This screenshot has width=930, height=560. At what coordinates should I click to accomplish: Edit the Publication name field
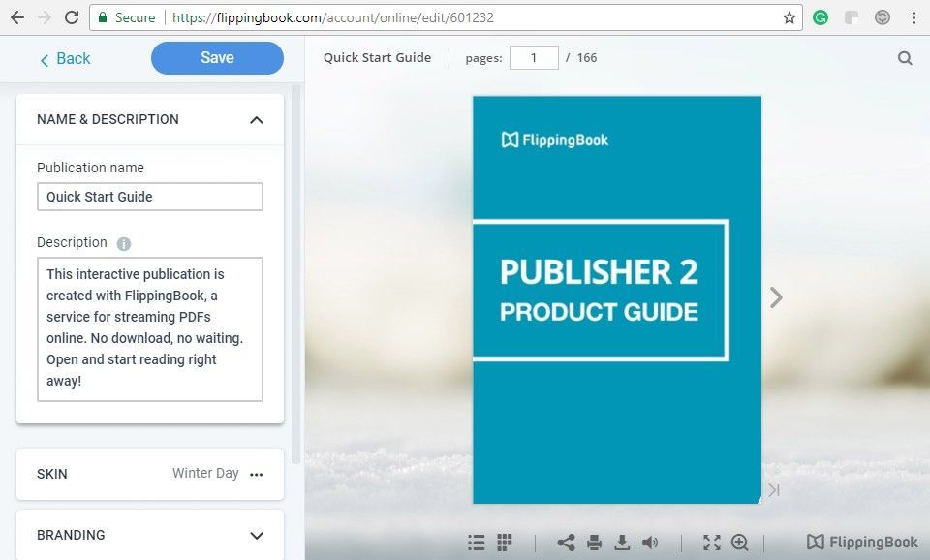click(150, 197)
